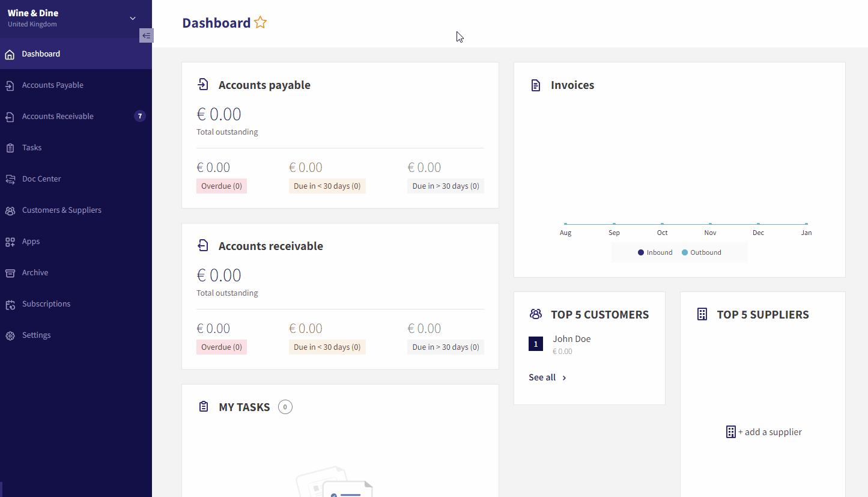The height and width of the screenshot is (497, 868).
Task: Click the See all customers link
Action: (547, 377)
